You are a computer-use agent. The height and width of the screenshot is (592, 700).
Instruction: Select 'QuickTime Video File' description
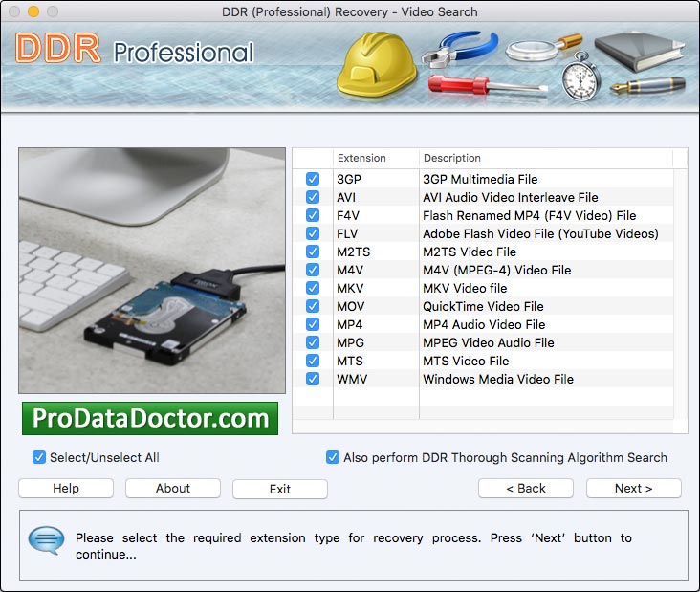pos(483,306)
